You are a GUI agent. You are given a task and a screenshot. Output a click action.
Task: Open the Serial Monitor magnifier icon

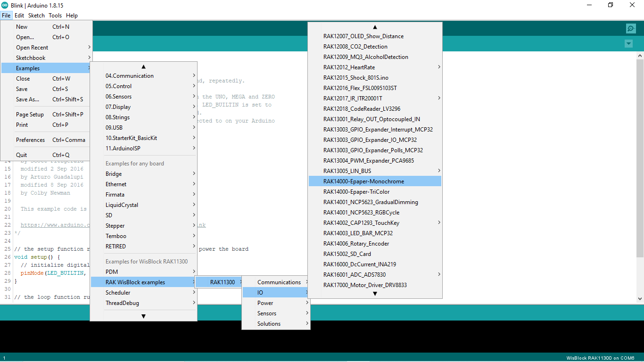coord(631,28)
